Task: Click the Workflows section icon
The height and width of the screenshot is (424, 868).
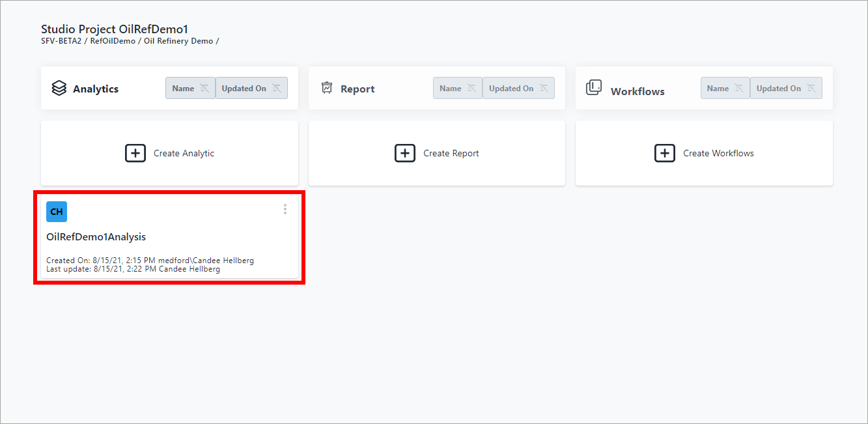Action: 593,88
